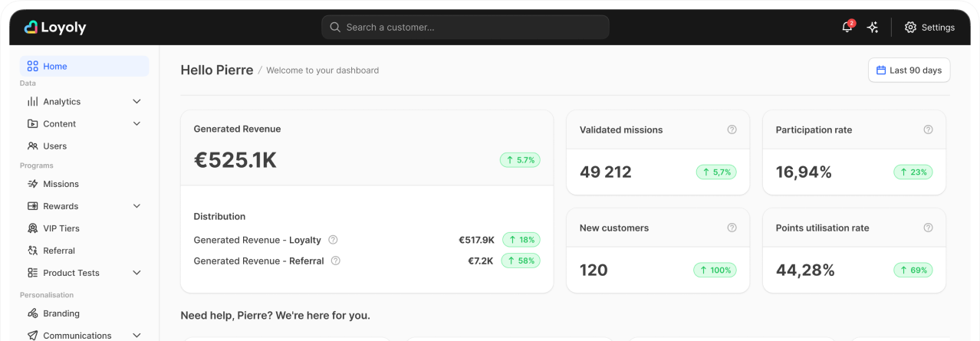The image size is (980, 341).
Task: Click the Generated Revenue - Referral help icon
Action: click(335, 261)
